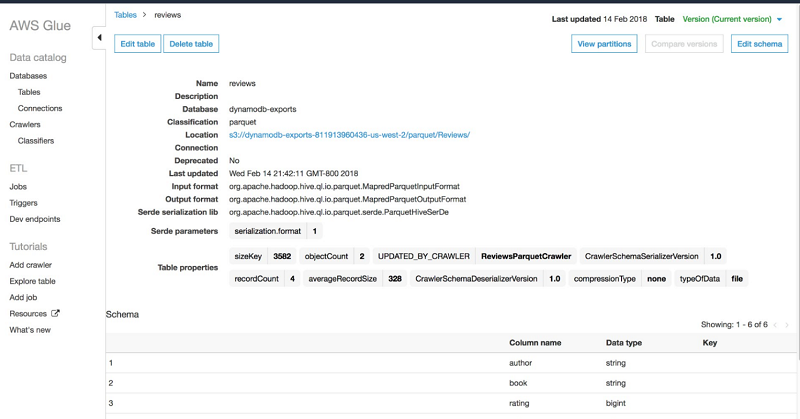Click the AWS Glue title
The width and height of the screenshot is (800, 419).
pyautogui.click(x=40, y=26)
